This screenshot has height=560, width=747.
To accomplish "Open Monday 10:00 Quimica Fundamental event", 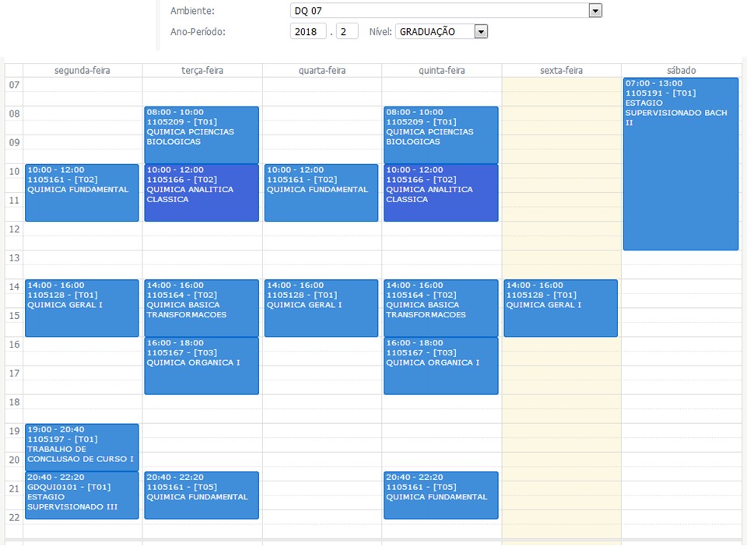I will [x=82, y=193].
